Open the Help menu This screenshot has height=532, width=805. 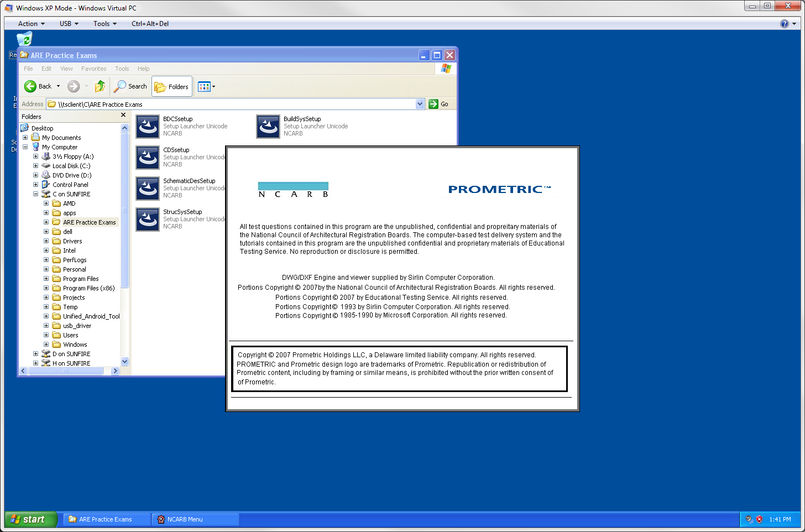click(x=144, y=69)
